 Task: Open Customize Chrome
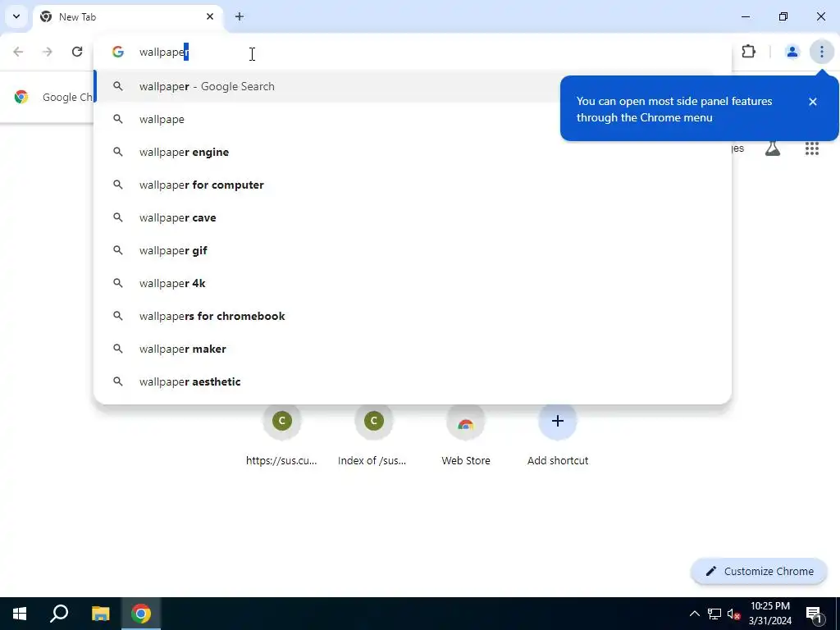759,572
